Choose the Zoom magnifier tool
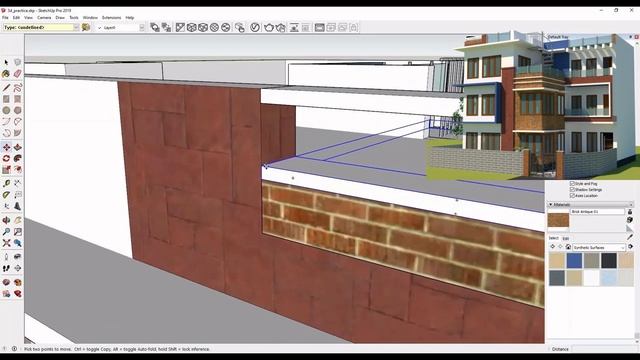Image resolution: width=640 pixels, height=360 pixels. 6,232
